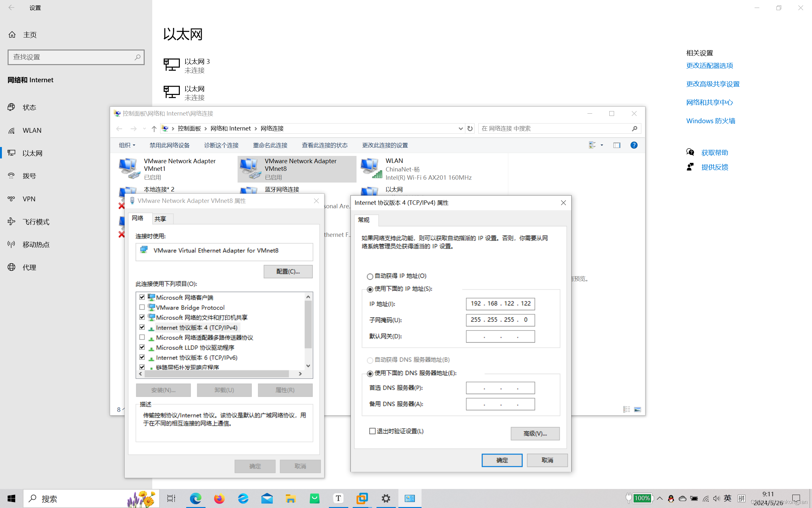Image resolution: width=812 pixels, height=508 pixels.
Task: Click 诊断这个连接 in toolbar
Action: tap(221, 145)
